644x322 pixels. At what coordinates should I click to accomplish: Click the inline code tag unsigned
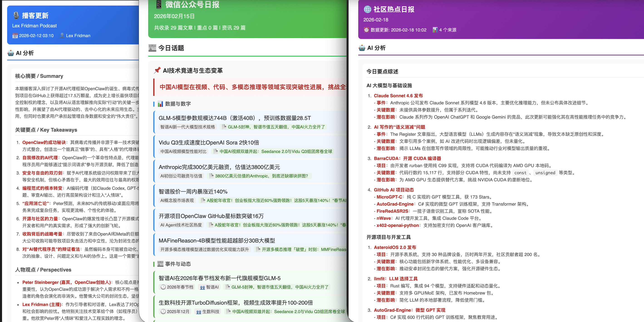[x=545, y=173]
